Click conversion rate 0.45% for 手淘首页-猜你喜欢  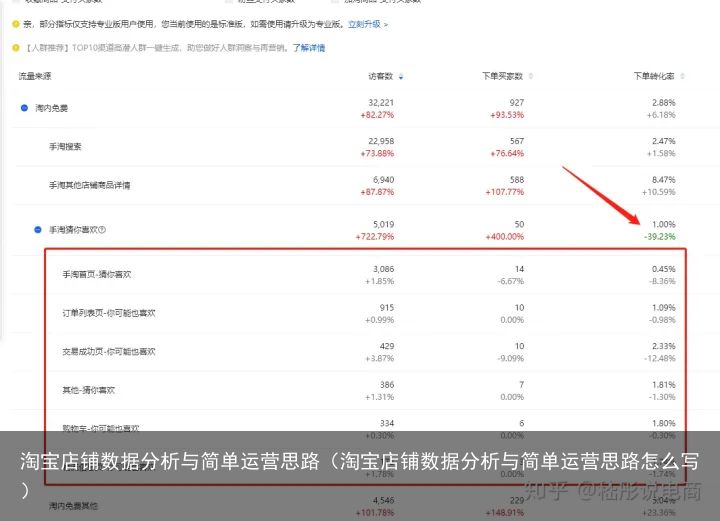coord(664,269)
